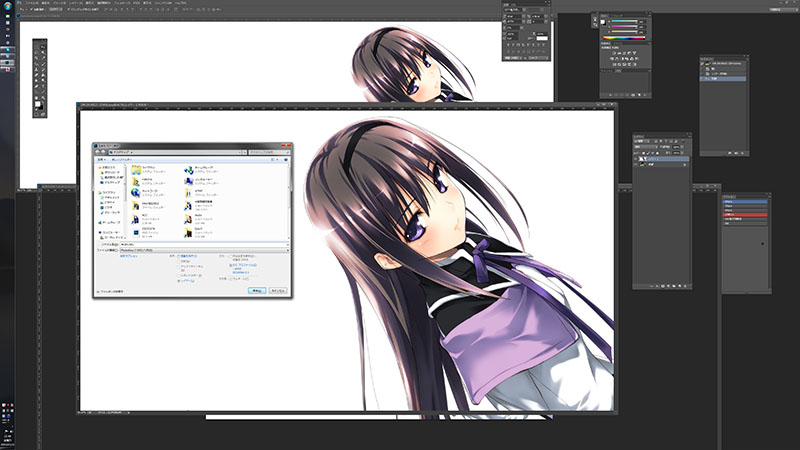Viewport: 800px width, 450px height.
Task: Click the new adjustment layer icon
Action: point(668,286)
